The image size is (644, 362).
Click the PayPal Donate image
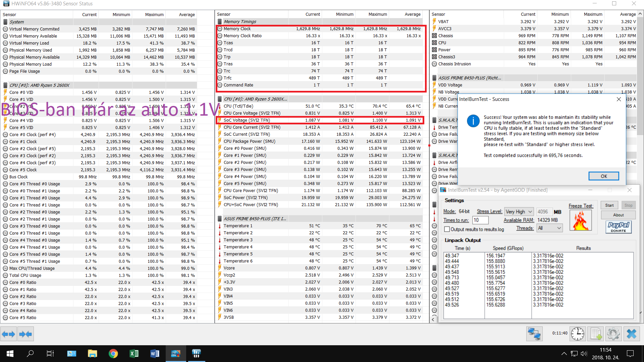619,227
